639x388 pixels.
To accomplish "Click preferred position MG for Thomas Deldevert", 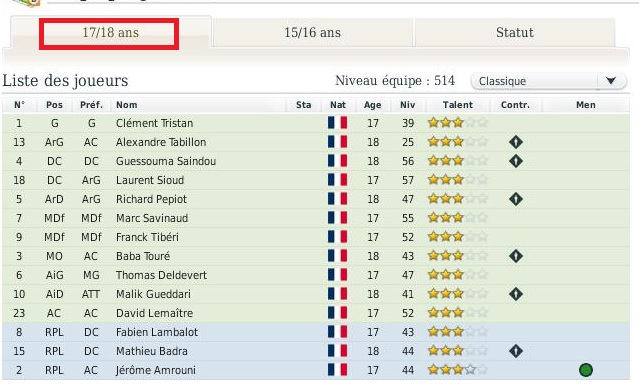I will 91,275.
